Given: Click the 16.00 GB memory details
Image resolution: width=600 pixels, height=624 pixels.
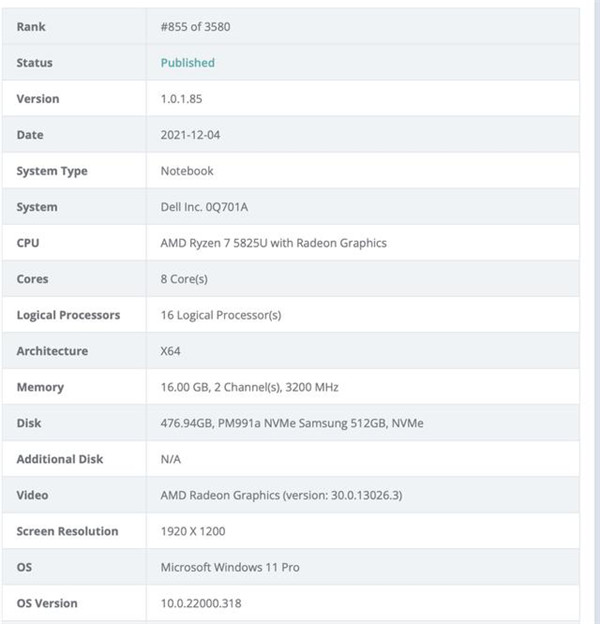Looking at the screenshot, I should tap(256, 386).
